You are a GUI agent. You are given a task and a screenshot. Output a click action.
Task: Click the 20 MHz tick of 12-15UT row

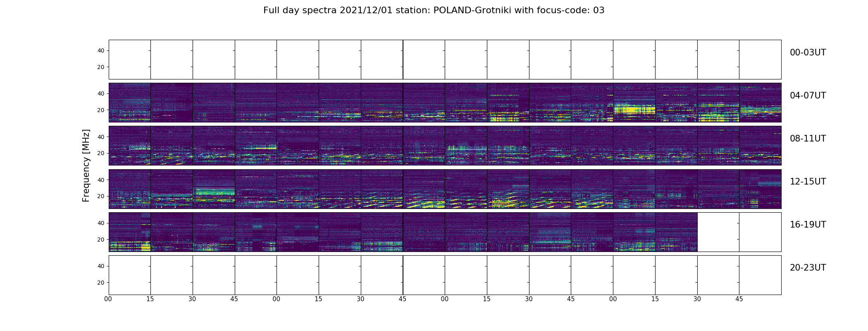[x=101, y=196]
